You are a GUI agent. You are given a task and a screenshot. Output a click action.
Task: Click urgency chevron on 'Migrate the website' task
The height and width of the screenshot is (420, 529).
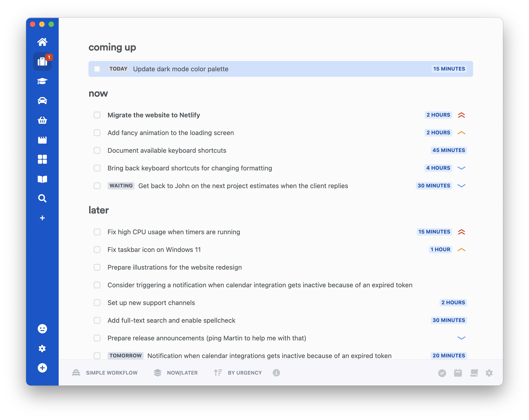pos(461,115)
